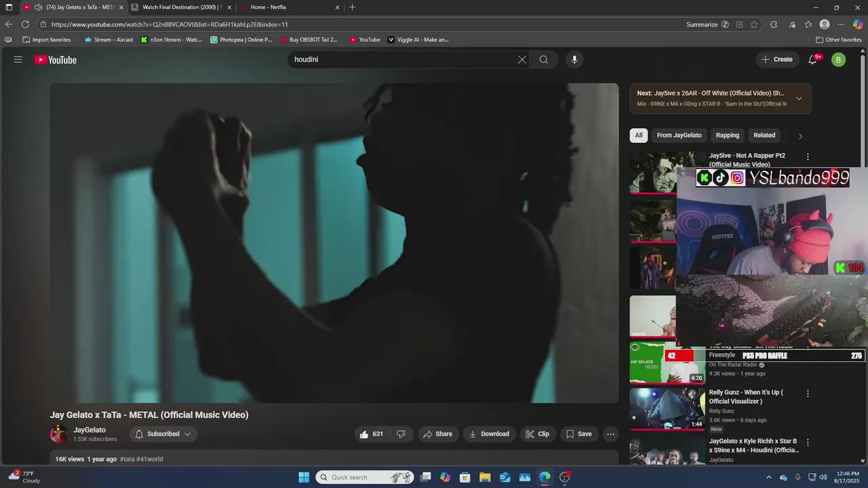This screenshot has height=488, width=868.
Task: Show more filter chips with arrow
Action: tap(800, 136)
